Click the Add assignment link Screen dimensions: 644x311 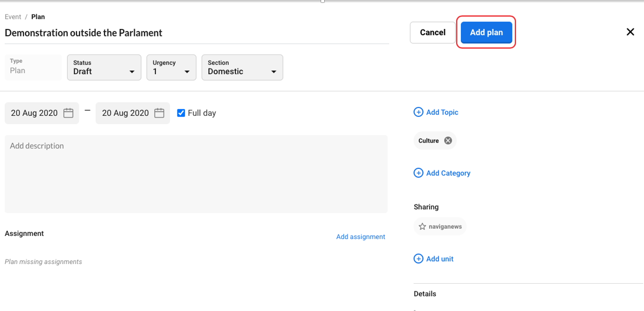[361, 237]
